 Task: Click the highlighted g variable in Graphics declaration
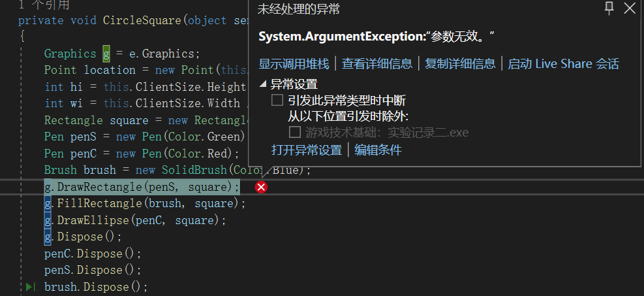click(107, 54)
